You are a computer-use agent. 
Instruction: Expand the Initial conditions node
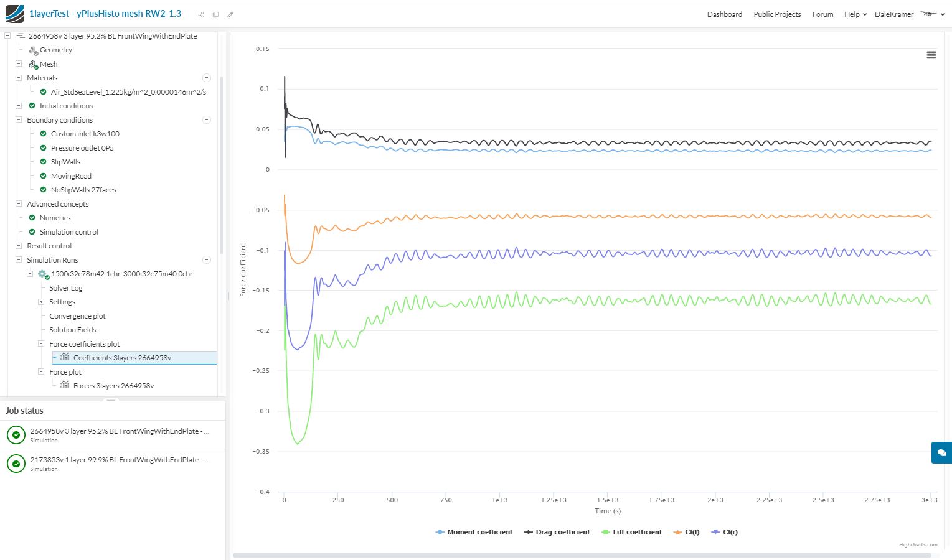point(19,106)
